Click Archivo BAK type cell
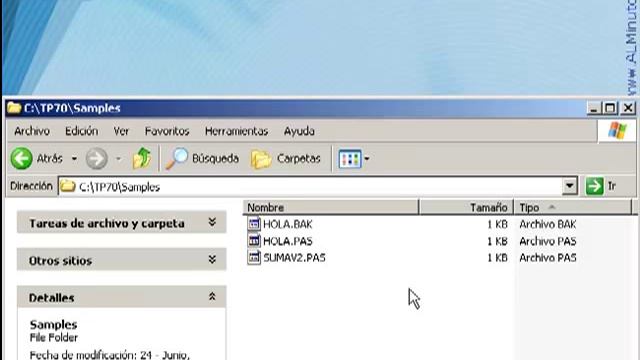This screenshot has height=360, width=640. pyautogui.click(x=547, y=224)
